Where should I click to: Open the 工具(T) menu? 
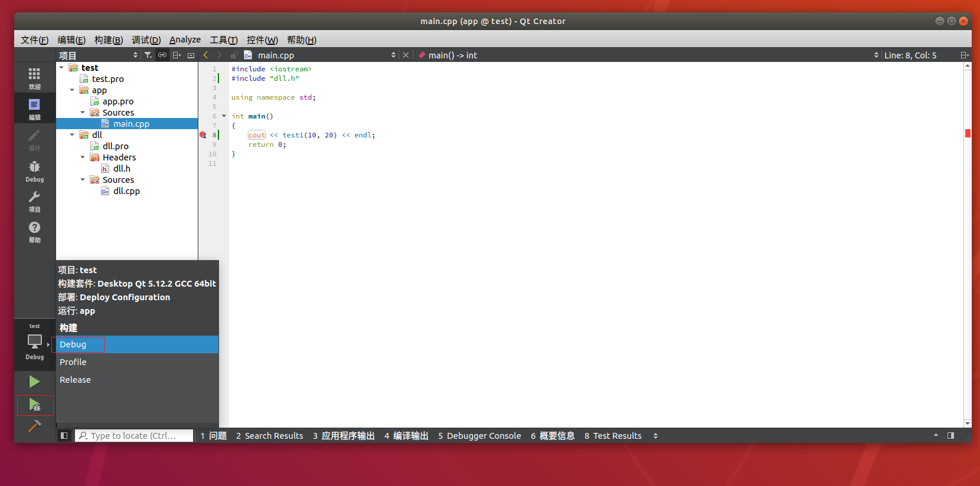(x=224, y=40)
